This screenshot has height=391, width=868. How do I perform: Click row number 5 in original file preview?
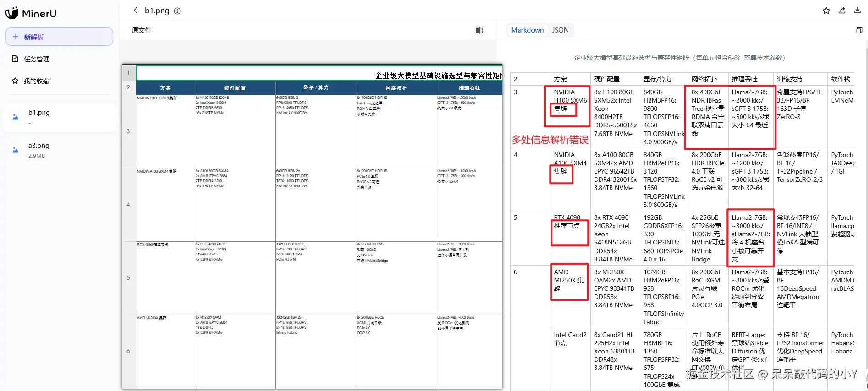pos(128,278)
